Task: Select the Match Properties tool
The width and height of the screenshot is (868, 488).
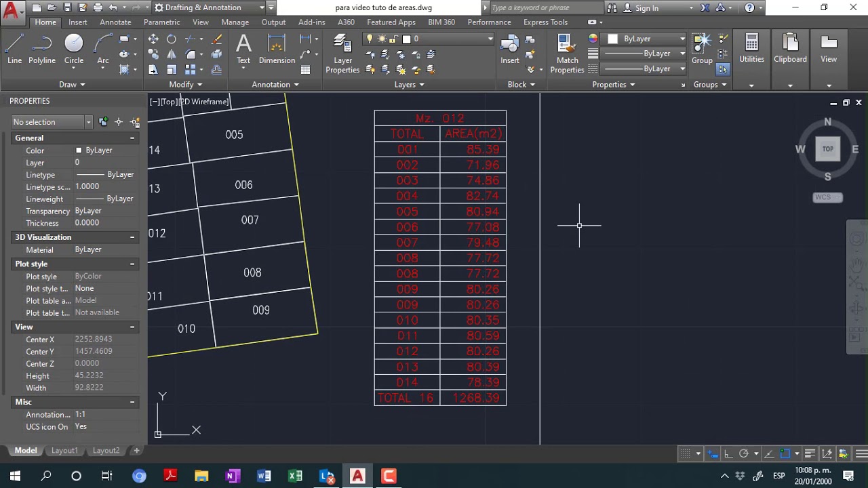Action: (567, 54)
